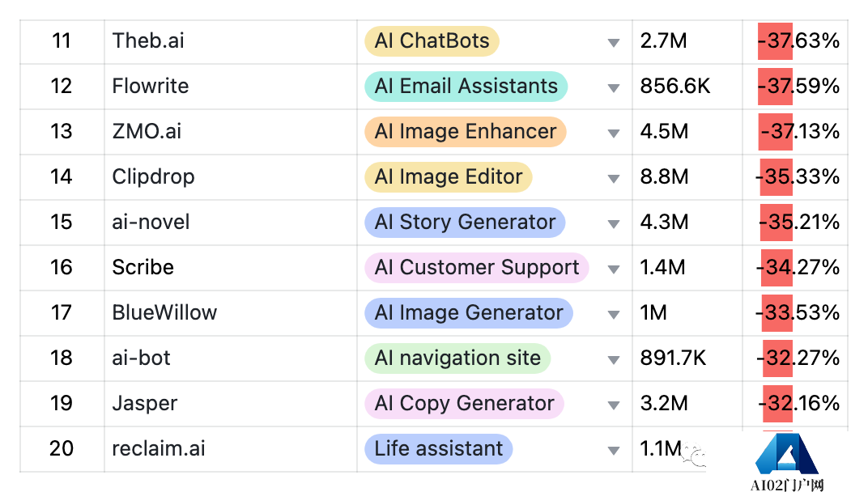Open the category dropdown arrow for Theb.ai
This screenshot has height=492, width=868.
pyautogui.click(x=614, y=43)
